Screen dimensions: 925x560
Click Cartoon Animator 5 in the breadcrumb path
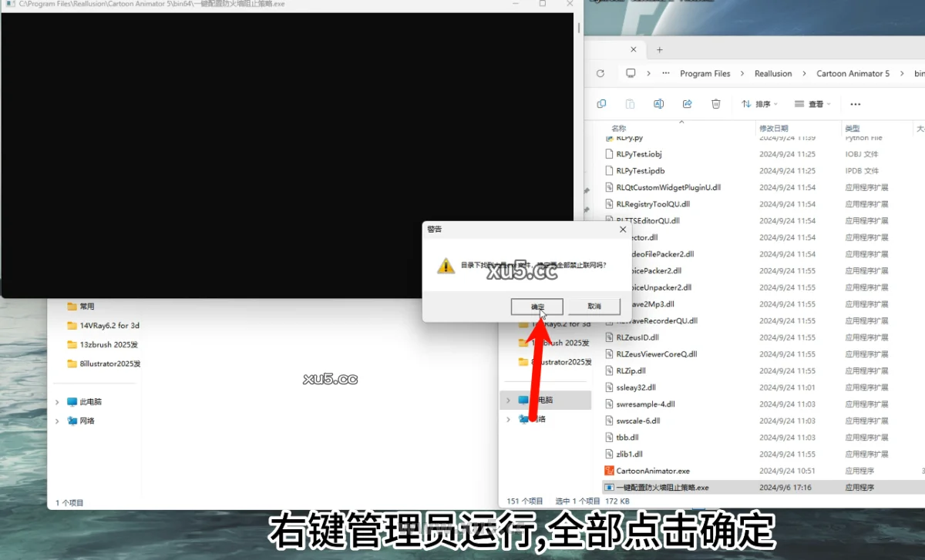(853, 73)
